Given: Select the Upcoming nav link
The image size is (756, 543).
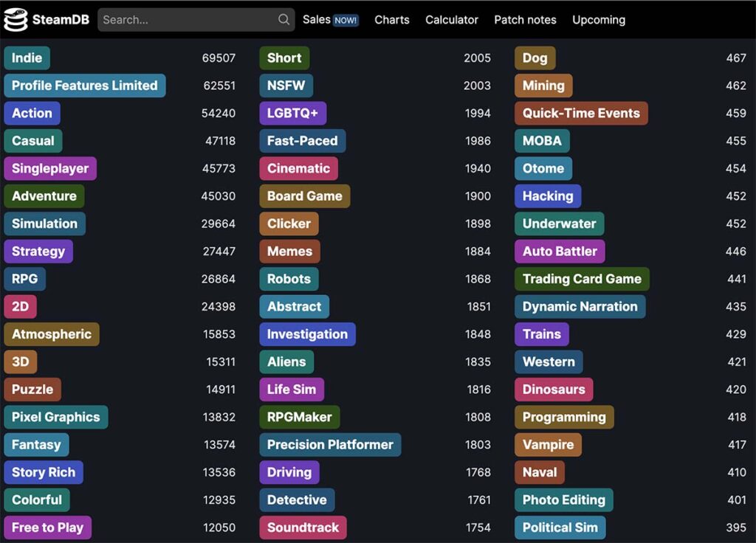Looking at the screenshot, I should 598,20.
